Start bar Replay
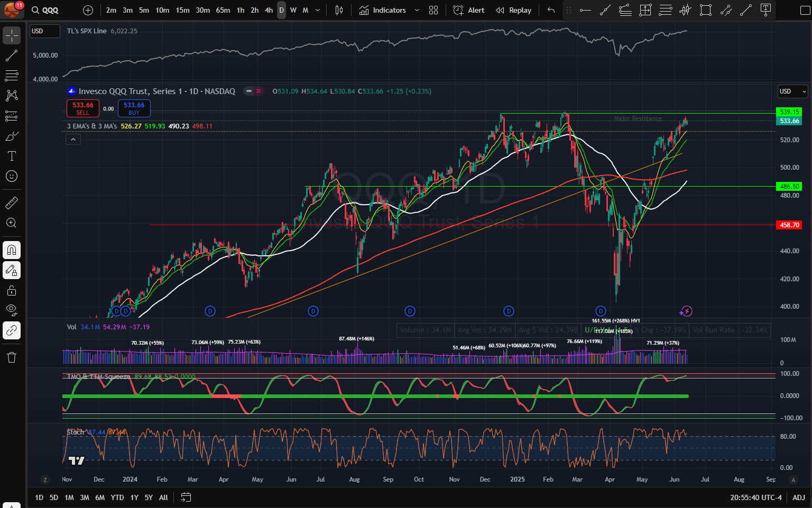 pyautogui.click(x=513, y=10)
